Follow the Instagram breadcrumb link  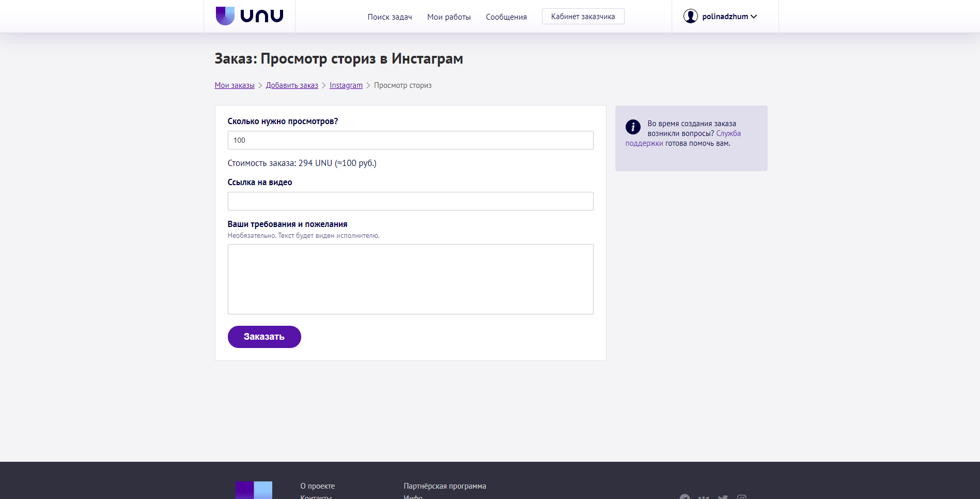[346, 85]
